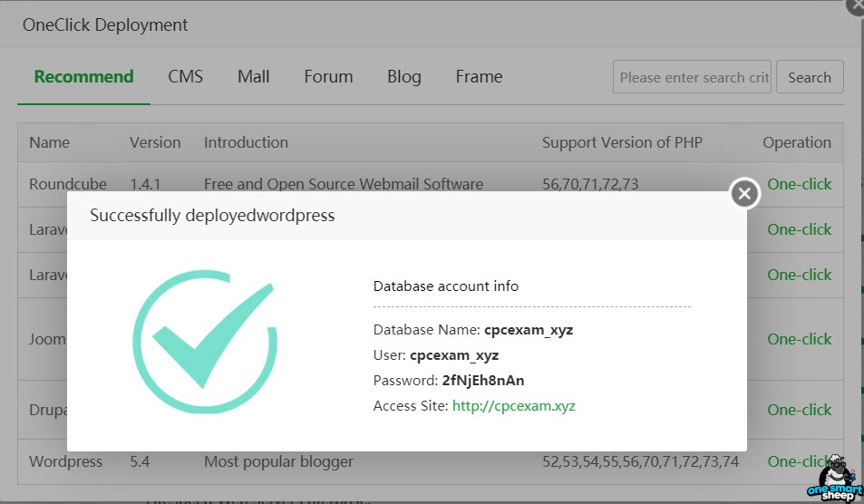One-click deploy in the Drupal row
Viewport: 864px width, 504px height.
coord(799,410)
